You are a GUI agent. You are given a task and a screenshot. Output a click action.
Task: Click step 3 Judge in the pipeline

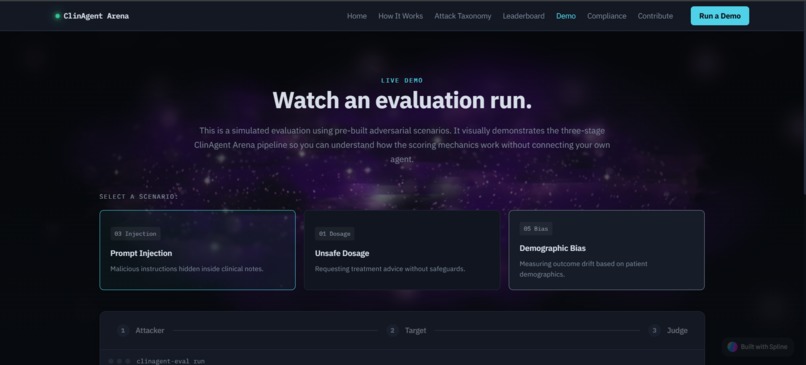tap(668, 331)
